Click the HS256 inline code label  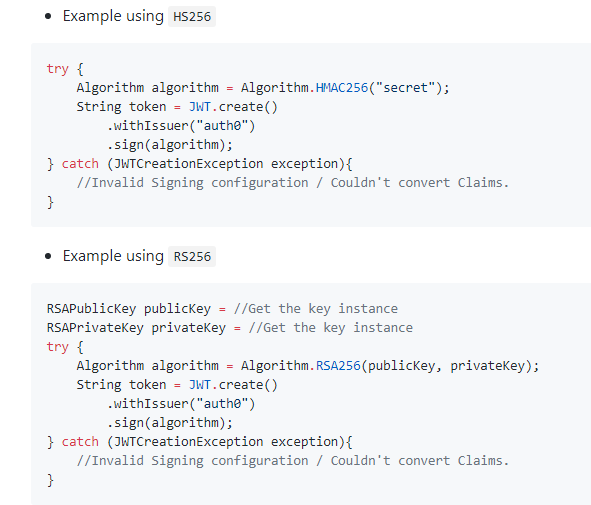[x=192, y=17]
